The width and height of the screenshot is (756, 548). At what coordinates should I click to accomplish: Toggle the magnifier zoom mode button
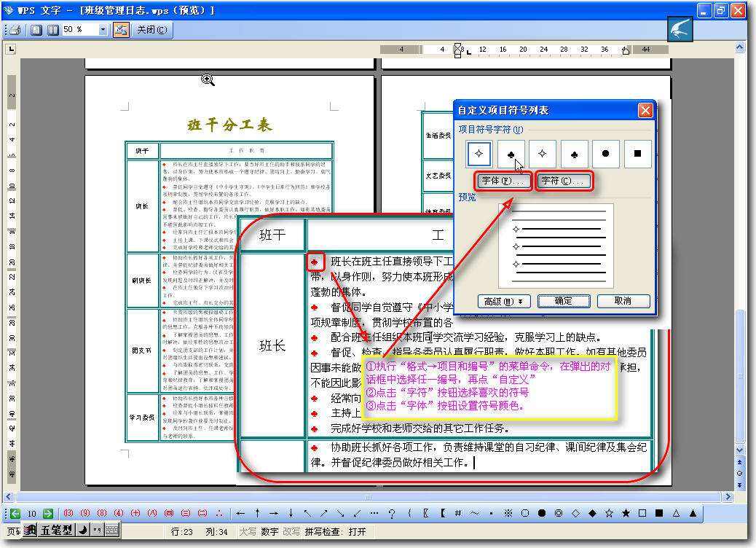pos(121,30)
